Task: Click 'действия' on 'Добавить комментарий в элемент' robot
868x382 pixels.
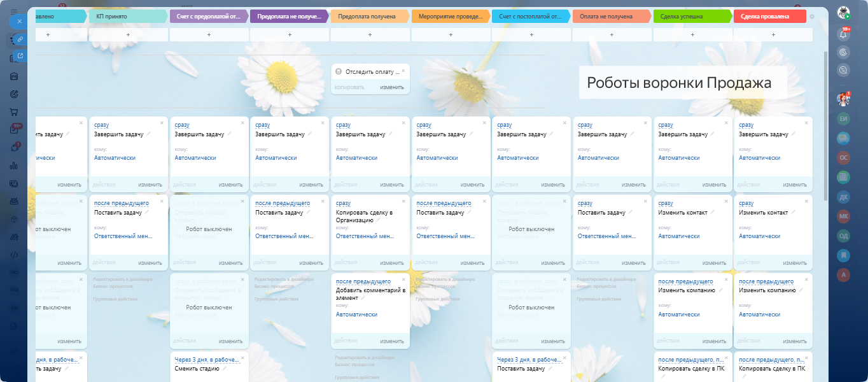Action: click(x=347, y=341)
